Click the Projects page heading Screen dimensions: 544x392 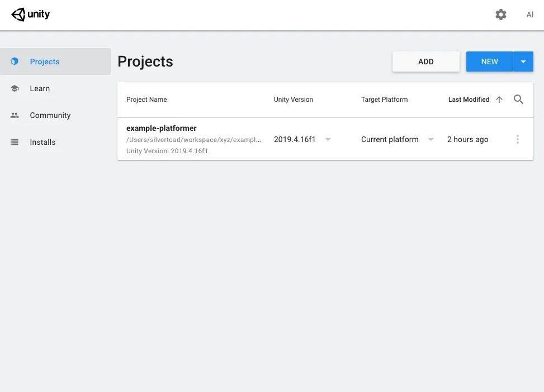(x=145, y=62)
